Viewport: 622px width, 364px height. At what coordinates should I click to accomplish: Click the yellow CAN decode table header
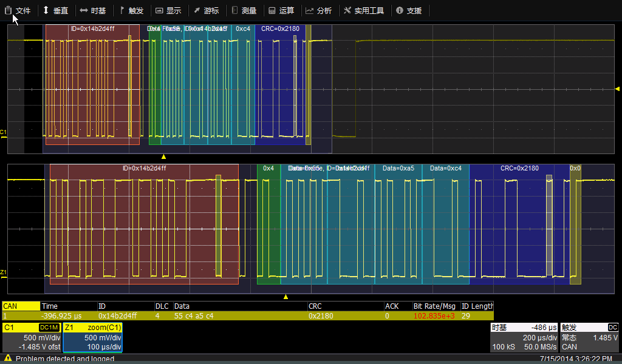tap(21, 306)
